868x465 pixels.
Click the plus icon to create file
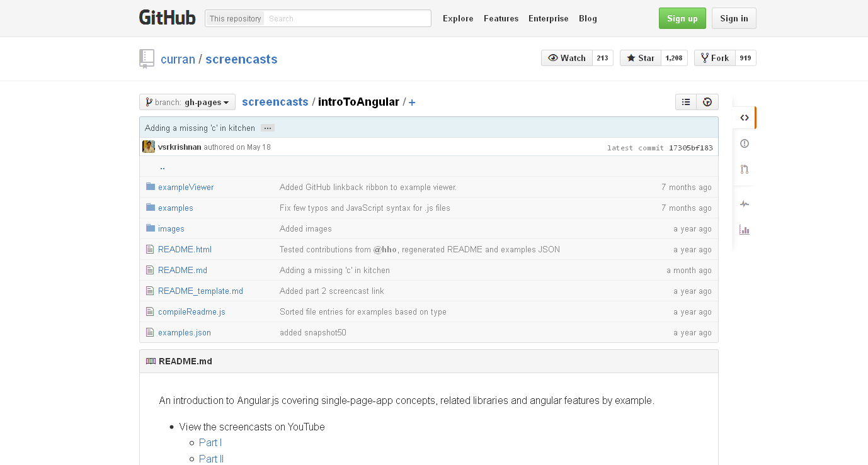tap(412, 103)
